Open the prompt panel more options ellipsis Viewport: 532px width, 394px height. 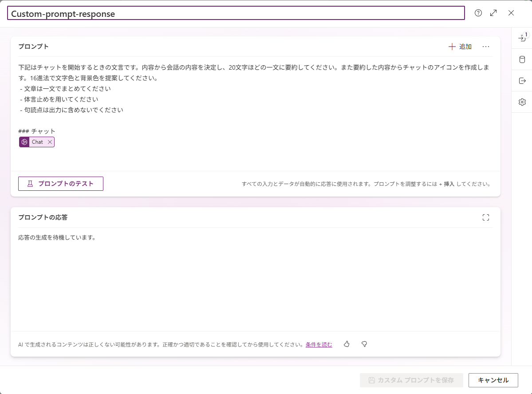click(486, 47)
